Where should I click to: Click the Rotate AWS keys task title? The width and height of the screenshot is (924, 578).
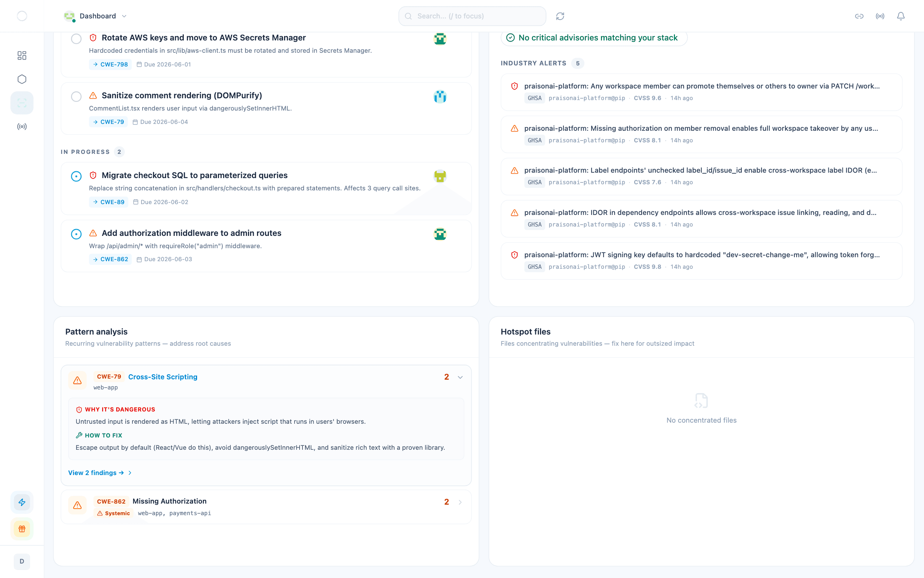[x=204, y=38]
